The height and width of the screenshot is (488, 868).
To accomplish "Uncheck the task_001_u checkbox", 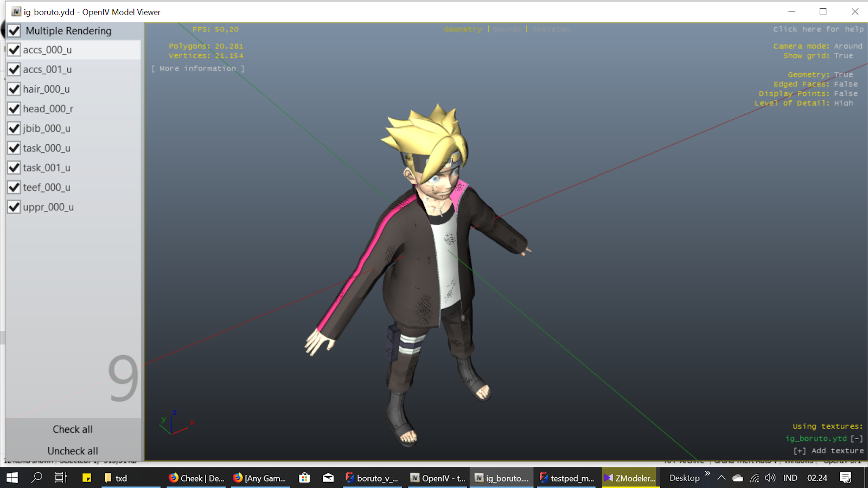I will [14, 168].
